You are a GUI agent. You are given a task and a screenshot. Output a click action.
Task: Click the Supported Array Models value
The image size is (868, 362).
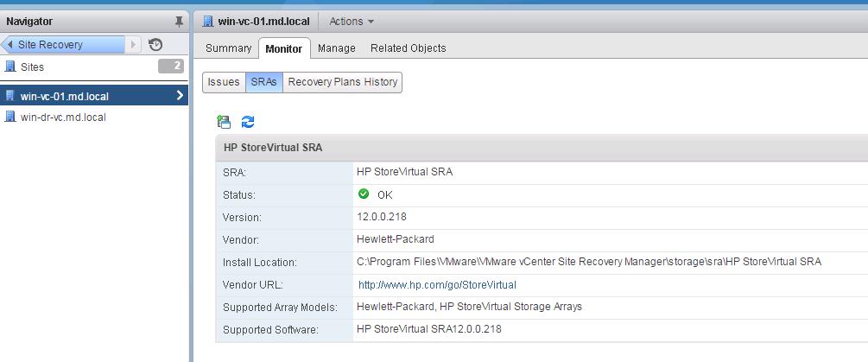(x=470, y=306)
